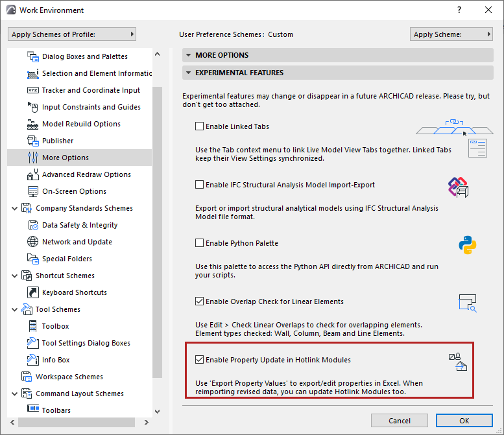Click the Data Safety & Integrity icon
504x435 pixels.
coord(33,225)
